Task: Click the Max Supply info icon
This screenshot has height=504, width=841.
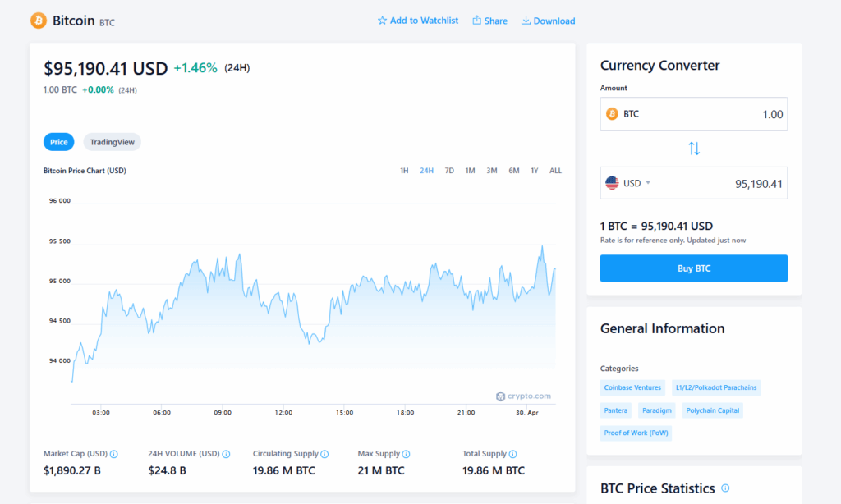Action: (x=406, y=454)
